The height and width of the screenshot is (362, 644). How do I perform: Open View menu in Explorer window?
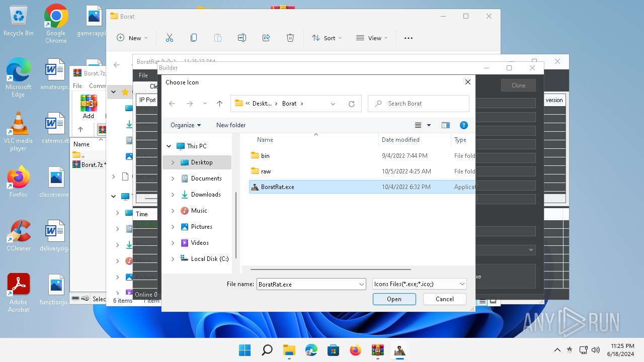[x=372, y=38]
